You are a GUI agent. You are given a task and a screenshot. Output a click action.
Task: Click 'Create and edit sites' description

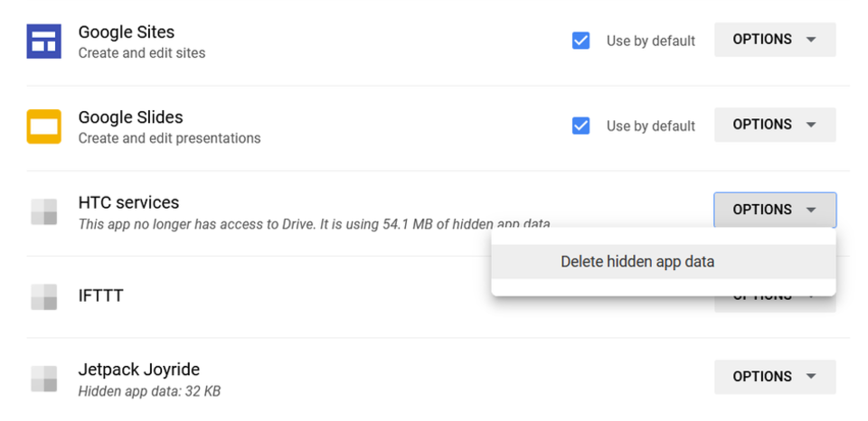(x=142, y=53)
